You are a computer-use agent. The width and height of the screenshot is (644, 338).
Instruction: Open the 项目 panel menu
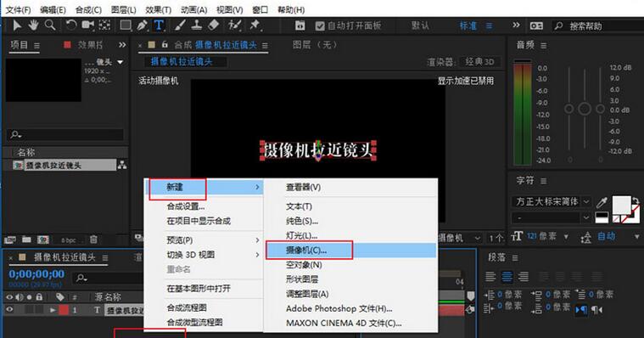click(36, 46)
